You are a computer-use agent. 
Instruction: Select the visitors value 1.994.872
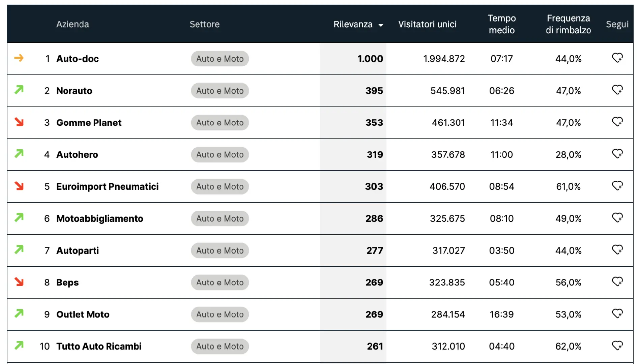click(x=444, y=59)
